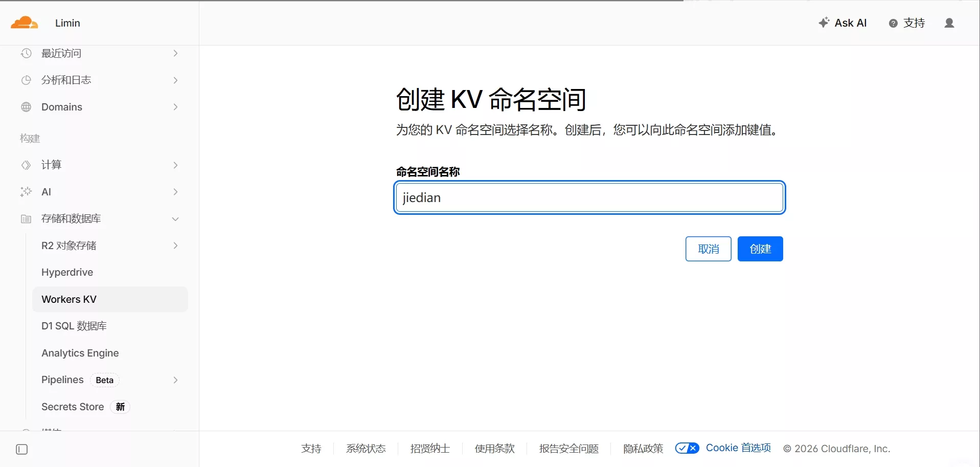Image resolution: width=980 pixels, height=467 pixels.
Task: Click the 取消 button
Action: 709,249
